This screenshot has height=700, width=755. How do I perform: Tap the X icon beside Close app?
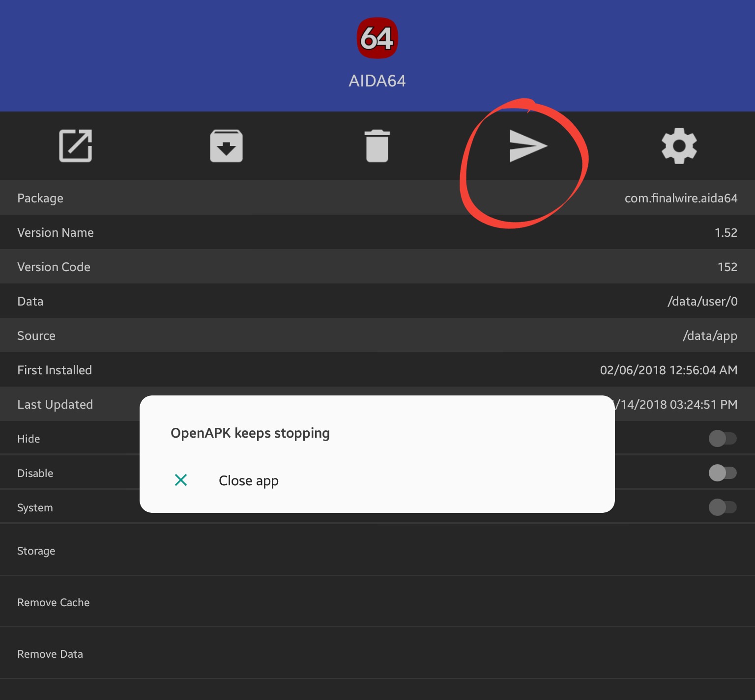[181, 480]
